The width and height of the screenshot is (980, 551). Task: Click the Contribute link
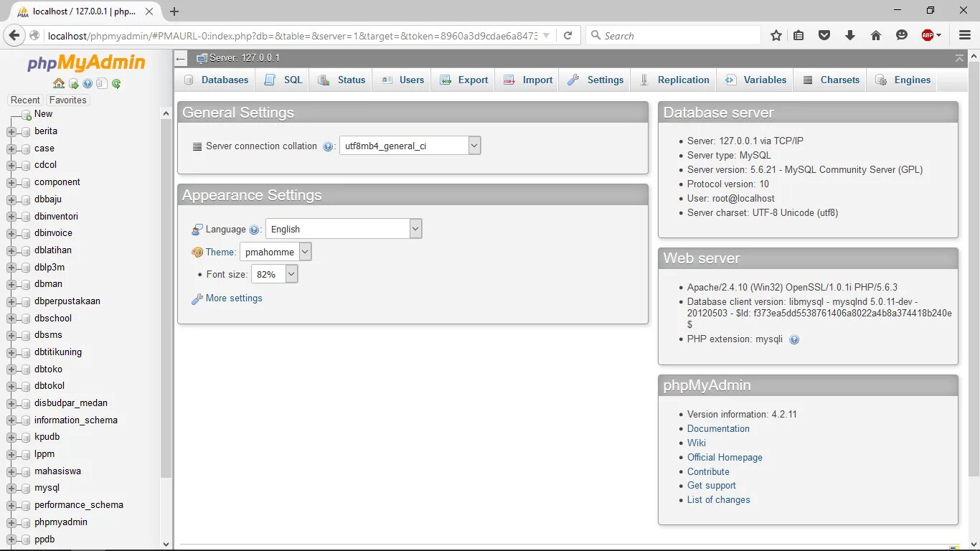point(708,472)
